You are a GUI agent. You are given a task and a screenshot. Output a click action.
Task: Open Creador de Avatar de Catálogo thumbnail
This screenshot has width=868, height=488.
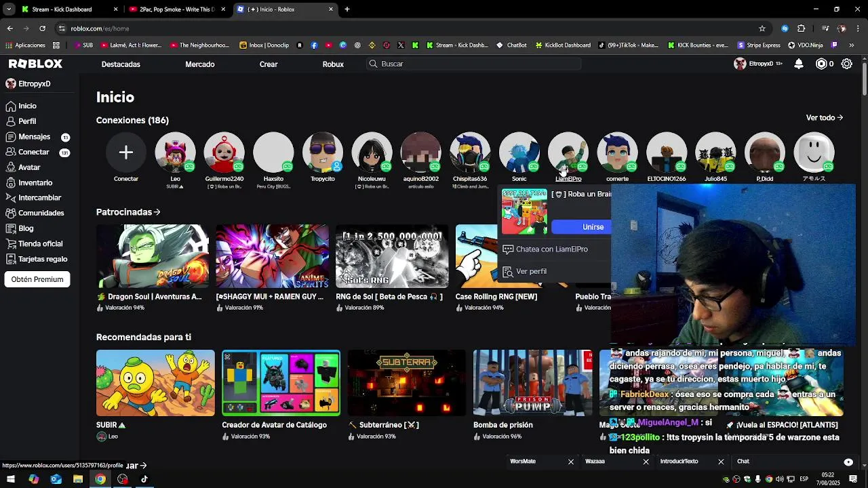pos(281,383)
